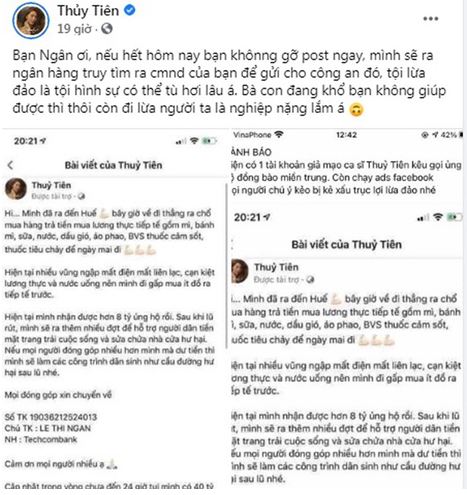Click the blue verified badge beside Thủy Tiên

point(129,10)
